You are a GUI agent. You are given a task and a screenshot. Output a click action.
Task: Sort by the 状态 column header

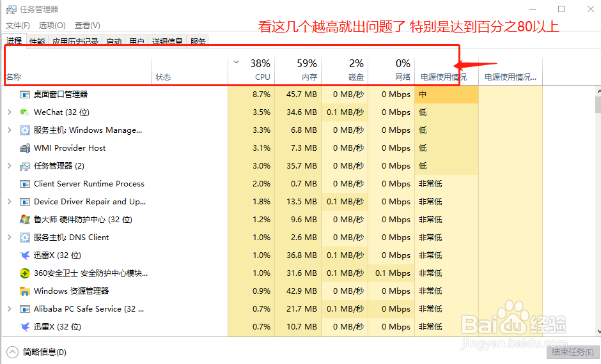click(190, 71)
